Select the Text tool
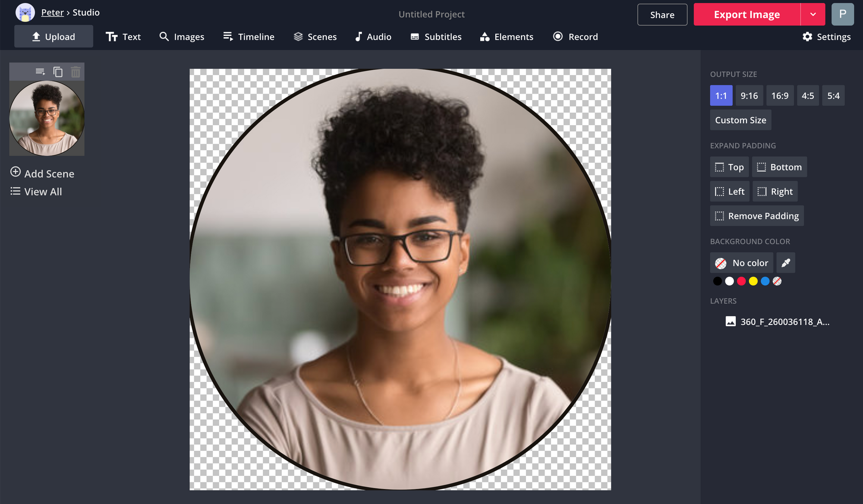The image size is (863, 504). tap(123, 37)
